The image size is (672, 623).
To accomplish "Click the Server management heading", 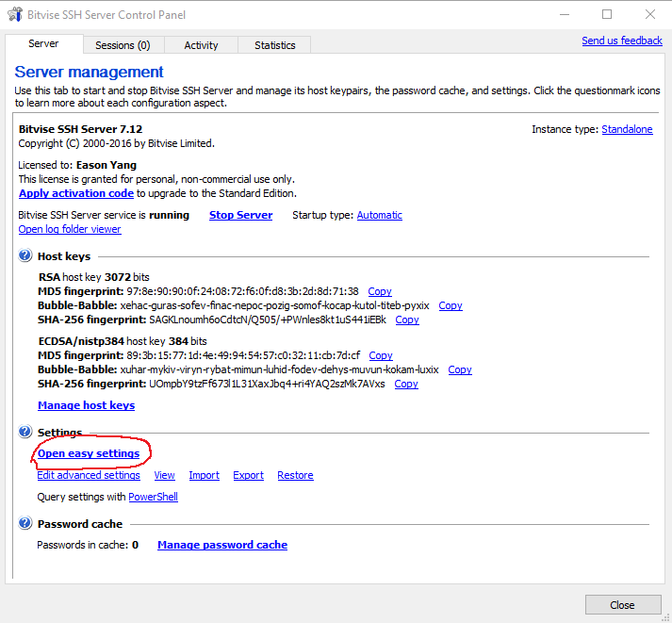I will tap(90, 72).
